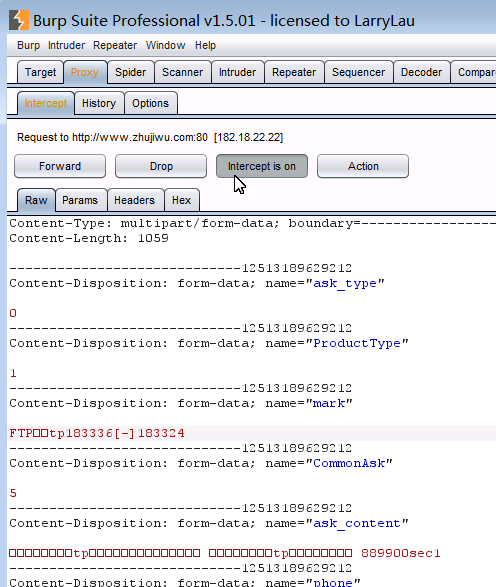Switch to the Hex view tab
Screen dimensions: 496x587
182,200
